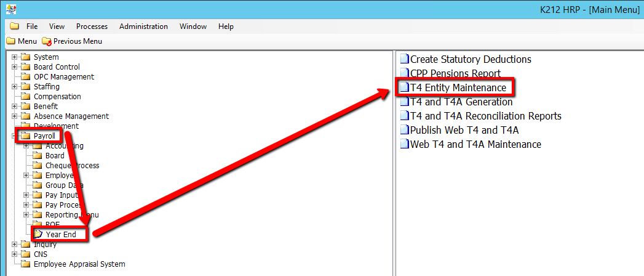
Task: Open the Administration menu
Action: point(143,26)
